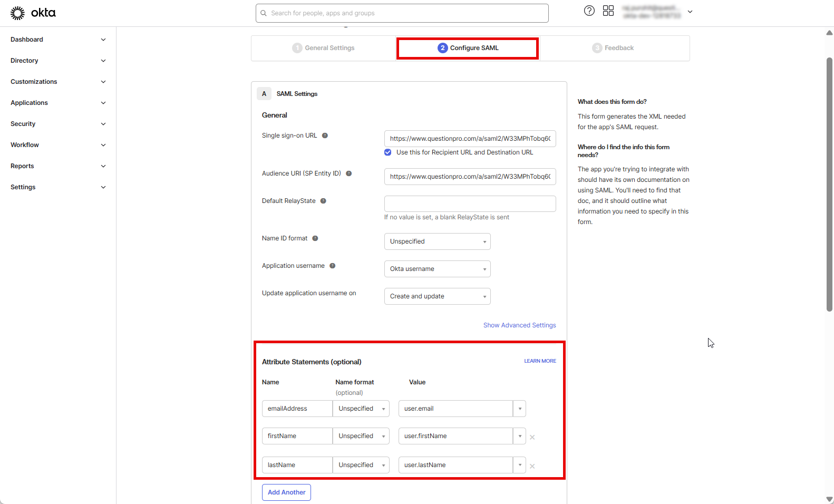
Task: Edit the Single sign-on URL field
Action: point(470,139)
